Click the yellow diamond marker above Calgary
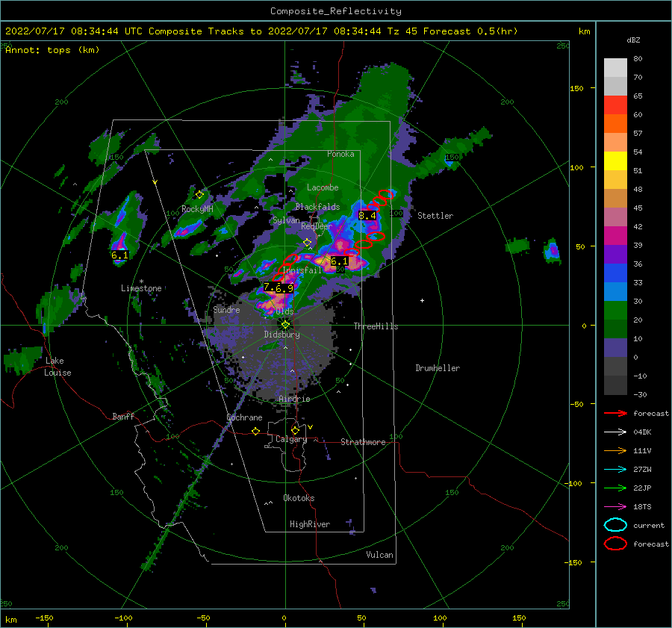 coord(295,430)
